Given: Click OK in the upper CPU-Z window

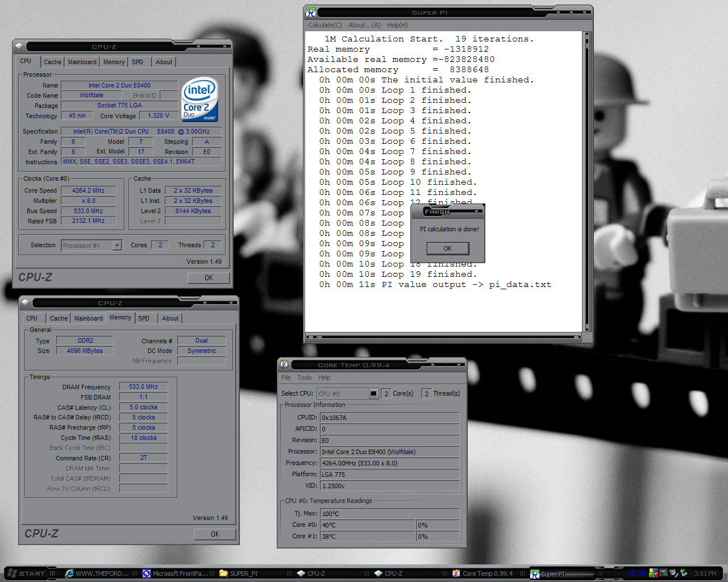Looking at the screenshot, I should (x=209, y=278).
